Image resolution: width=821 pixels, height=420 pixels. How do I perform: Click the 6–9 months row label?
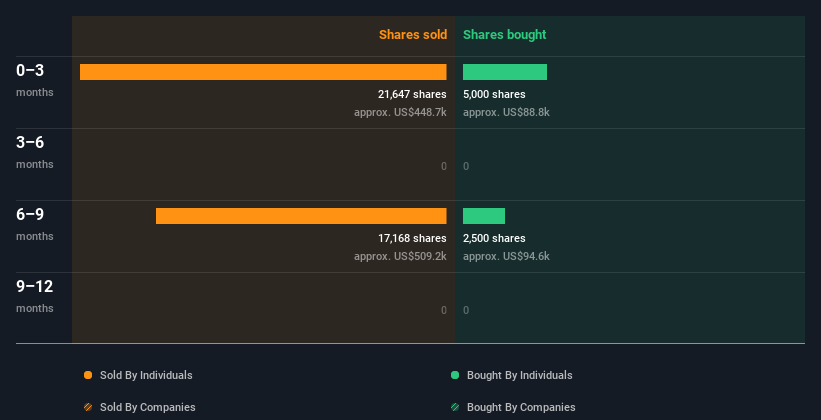pos(35,224)
